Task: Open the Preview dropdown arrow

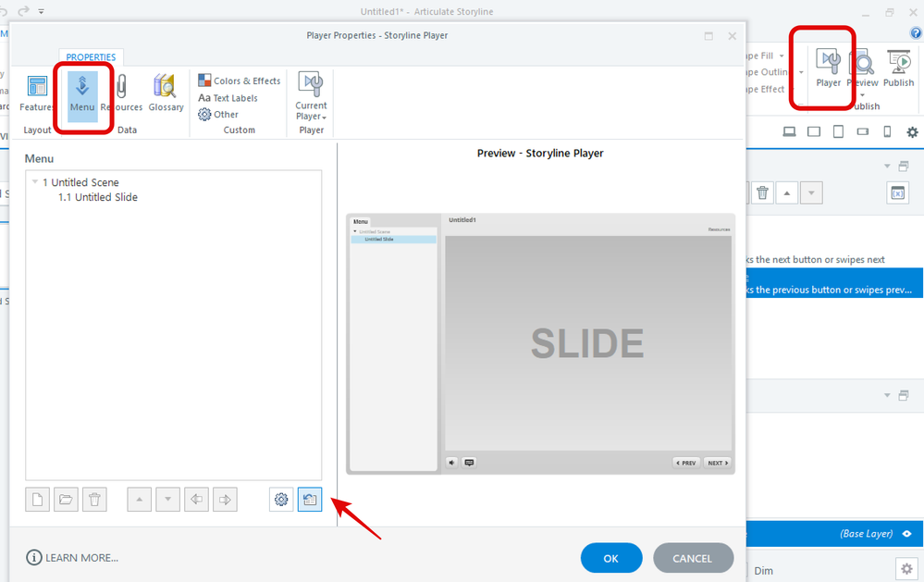Action: [863, 95]
